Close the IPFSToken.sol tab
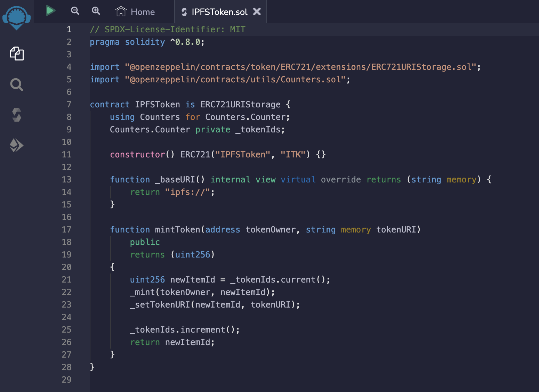 257,12
